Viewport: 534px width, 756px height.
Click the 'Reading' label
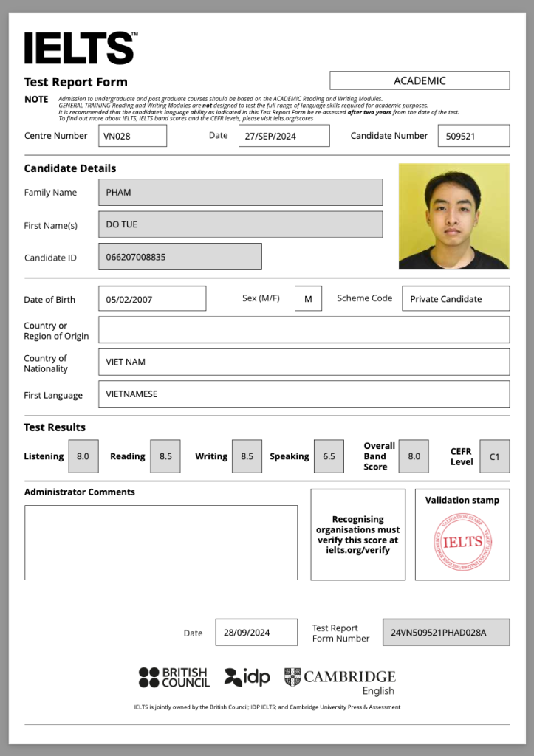[x=127, y=456]
